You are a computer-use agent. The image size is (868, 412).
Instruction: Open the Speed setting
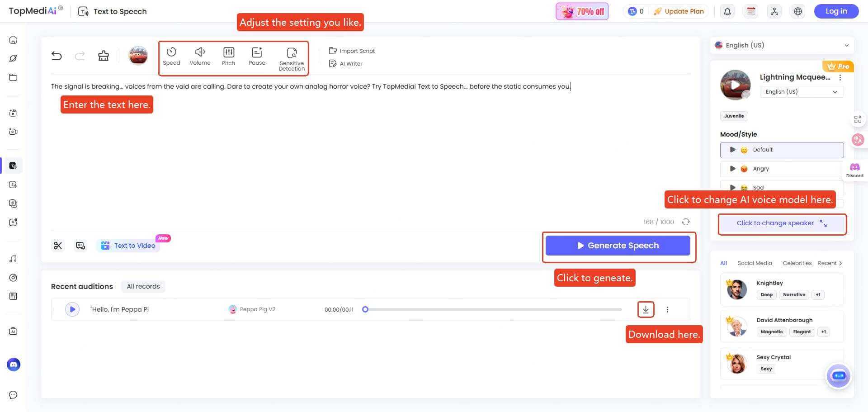(x=171, y=56)
